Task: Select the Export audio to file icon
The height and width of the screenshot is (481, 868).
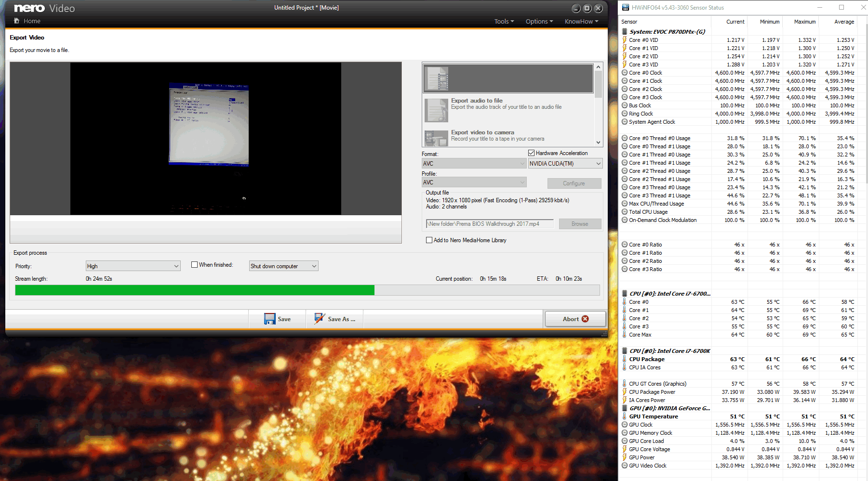Action: pyautogui.click(x=437, y=110)
